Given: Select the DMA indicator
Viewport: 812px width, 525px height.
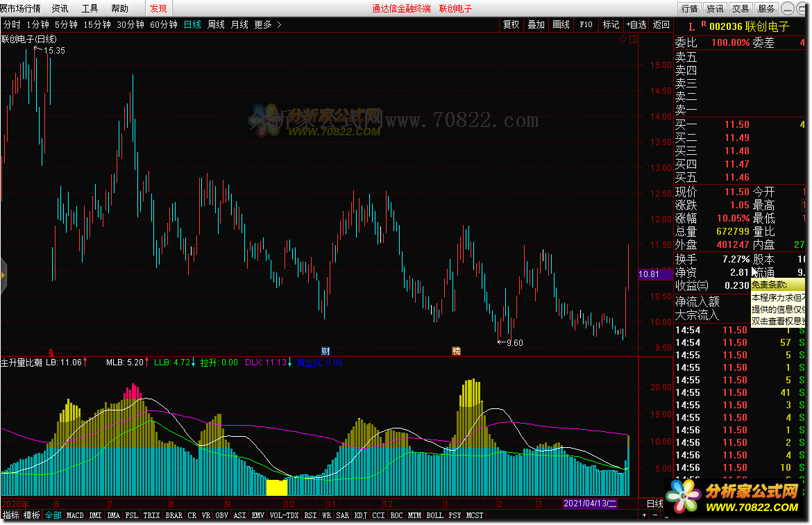Looking at the screenshot, I should (x=113, y=515).
